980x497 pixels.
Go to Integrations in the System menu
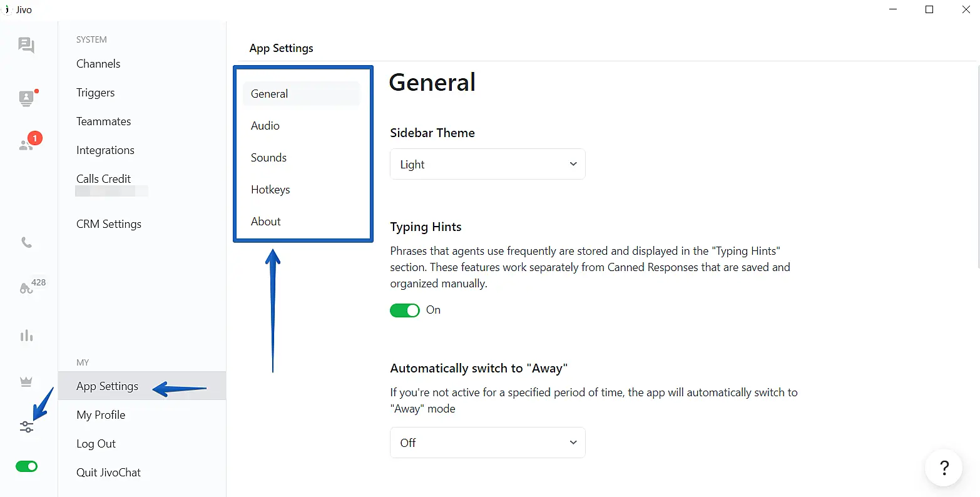(x=105, y=150)
